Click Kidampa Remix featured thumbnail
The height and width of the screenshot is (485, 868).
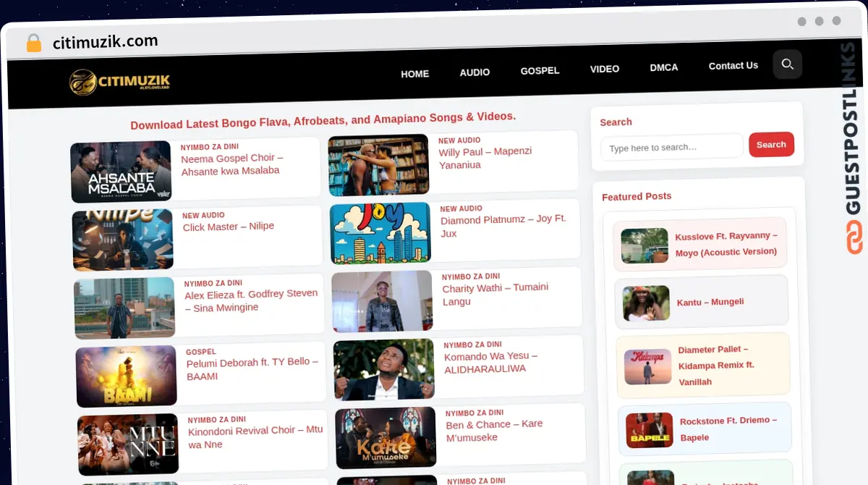point(647,366)
